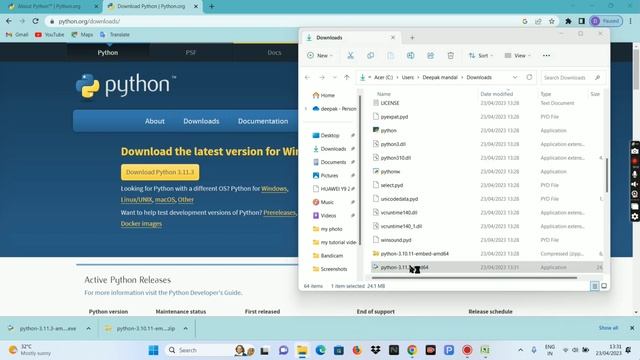Show hidden system tray icons

(x=520, y=350)
